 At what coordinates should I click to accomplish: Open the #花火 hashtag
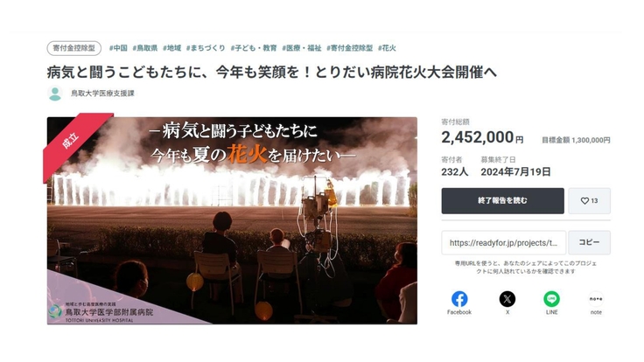tap(387, 48)
